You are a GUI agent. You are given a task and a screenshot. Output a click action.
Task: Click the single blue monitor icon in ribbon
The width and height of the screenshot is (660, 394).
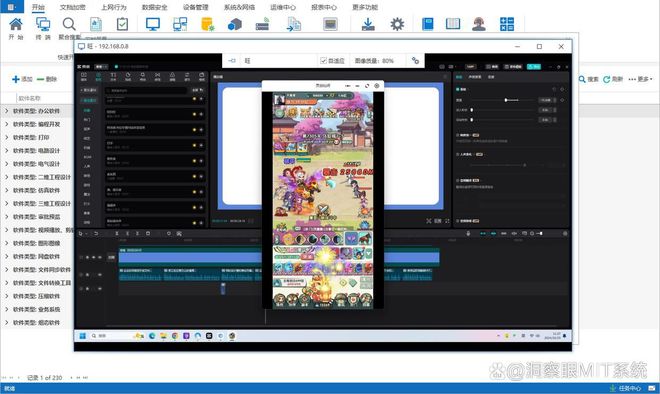(x=153, y=24)
